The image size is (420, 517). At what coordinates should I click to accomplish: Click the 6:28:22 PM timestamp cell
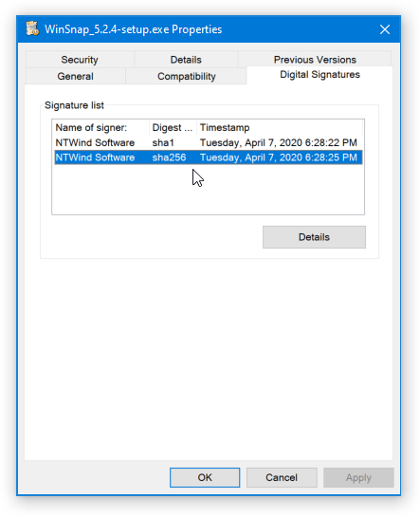(x=279, y=143)
